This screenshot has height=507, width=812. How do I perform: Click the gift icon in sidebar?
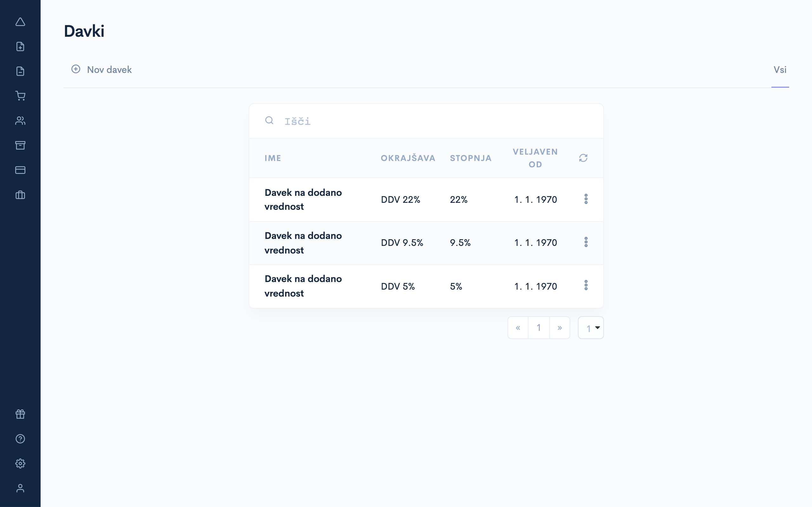click(20, 414)
